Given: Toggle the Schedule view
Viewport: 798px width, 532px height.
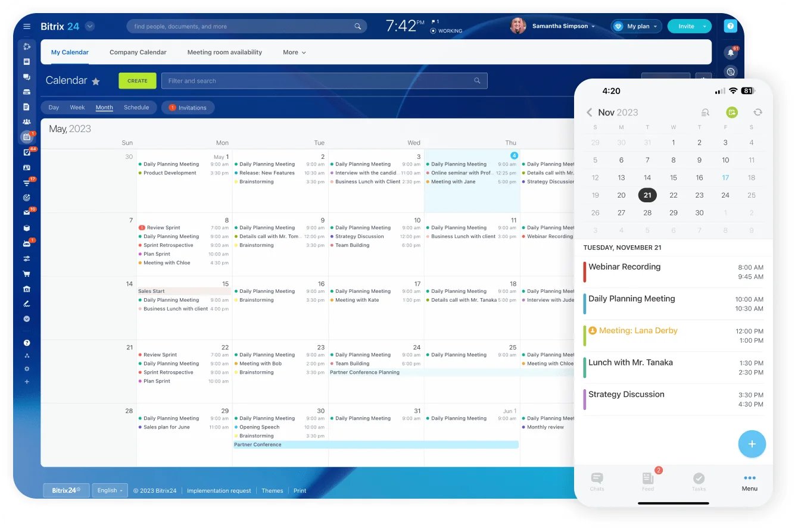Looking at the screenshot, I should [x=136, y=108].
